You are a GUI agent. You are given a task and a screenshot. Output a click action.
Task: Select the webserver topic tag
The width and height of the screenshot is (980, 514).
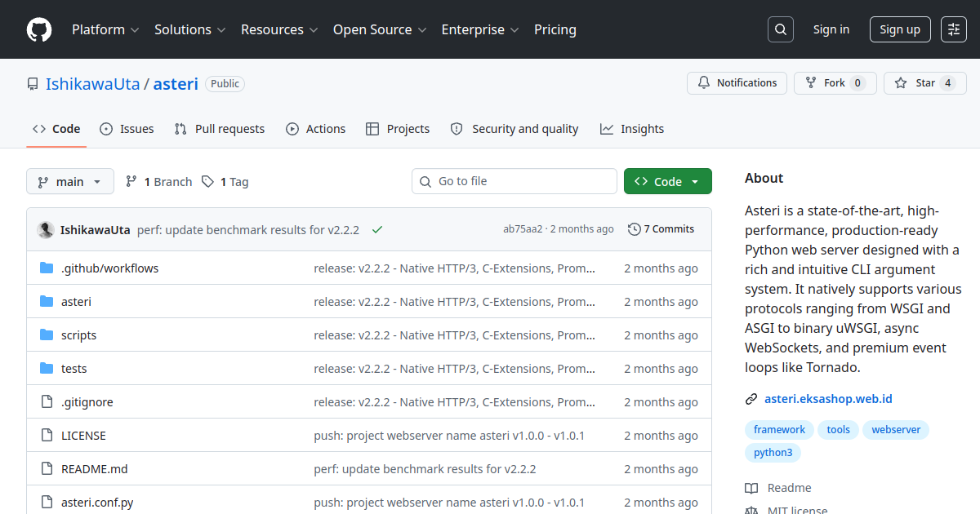tap(896, 430)
